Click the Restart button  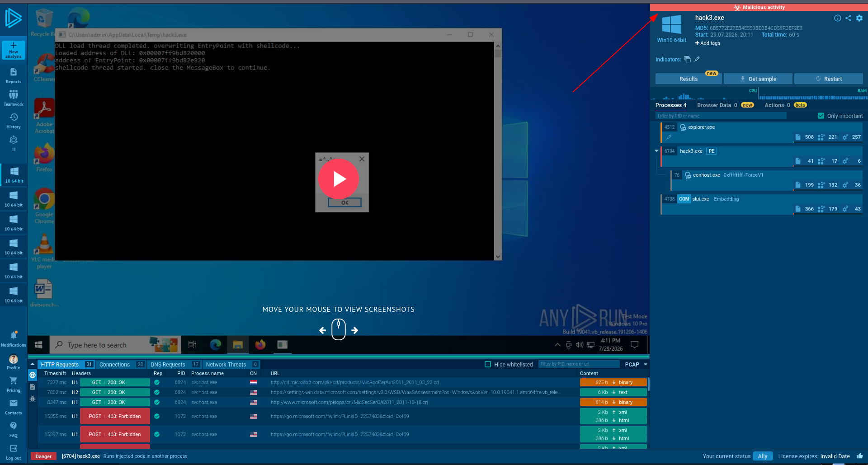(829, 79)
